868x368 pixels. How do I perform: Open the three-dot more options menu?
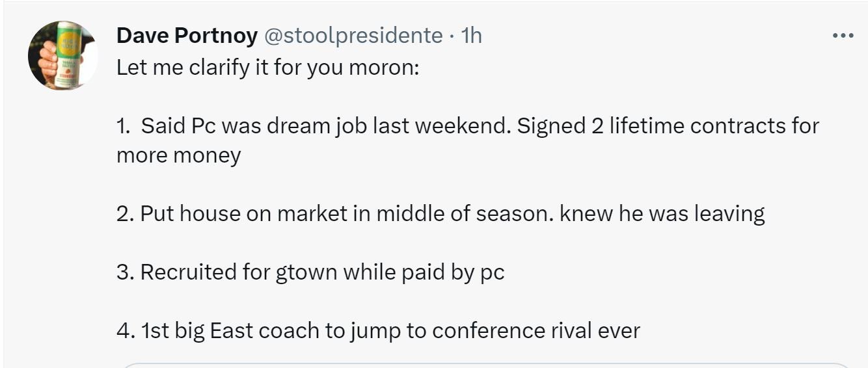pyautogui.click(x=843, y=36)
